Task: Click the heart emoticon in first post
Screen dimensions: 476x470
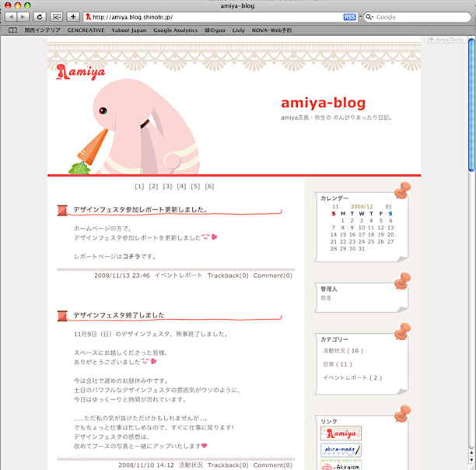Action: coord(215,237)
